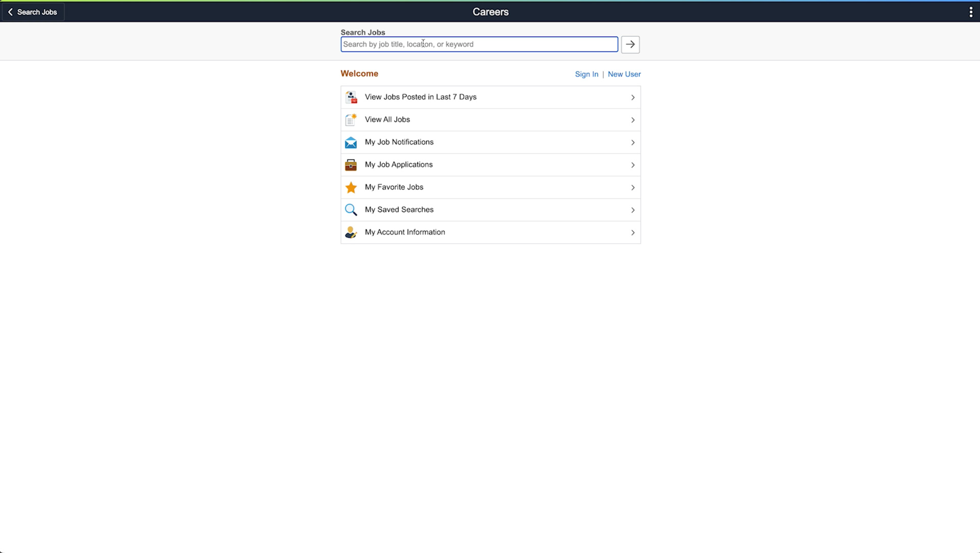Screen dimensions: 980x553
Task: Expand View Jobs Posted in Last 7 Days chevron
Action: click(632, 98)
